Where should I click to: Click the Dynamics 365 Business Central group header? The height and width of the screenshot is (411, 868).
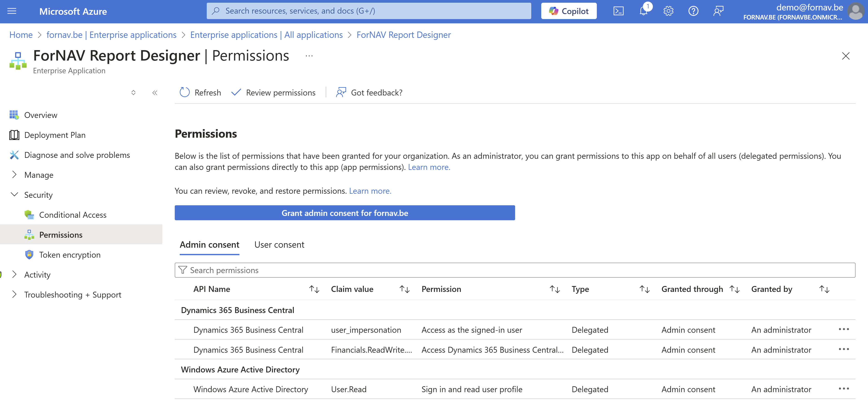point(238,310)
